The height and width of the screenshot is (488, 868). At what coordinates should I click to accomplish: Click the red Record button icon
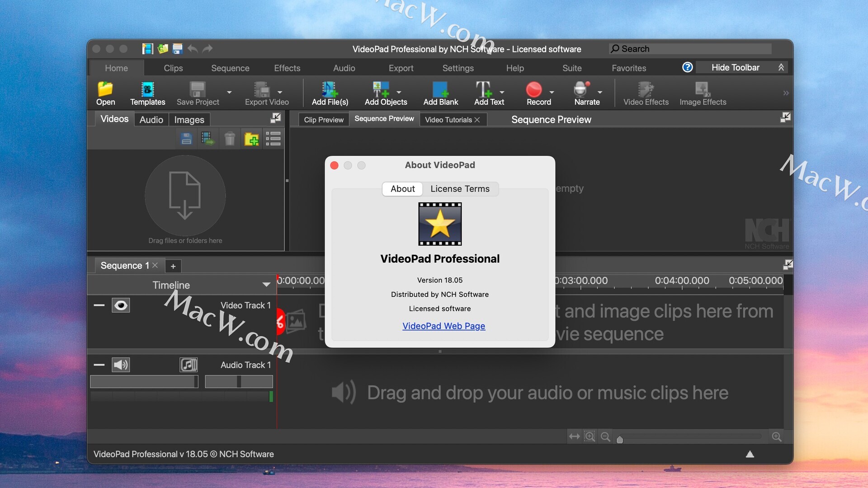534,89
